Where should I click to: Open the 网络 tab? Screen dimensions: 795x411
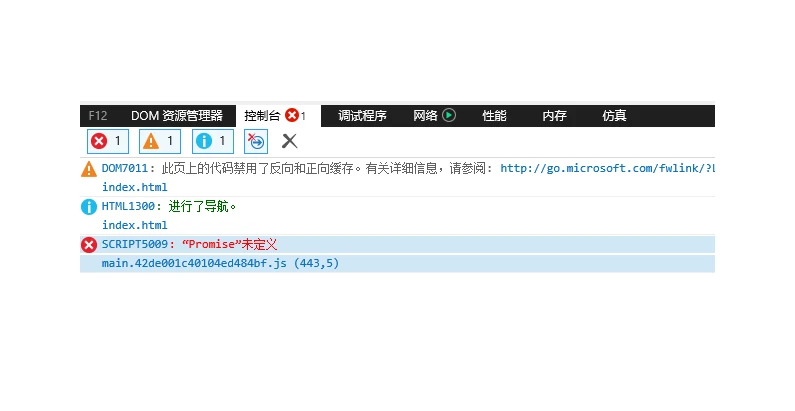click(425, 116)
